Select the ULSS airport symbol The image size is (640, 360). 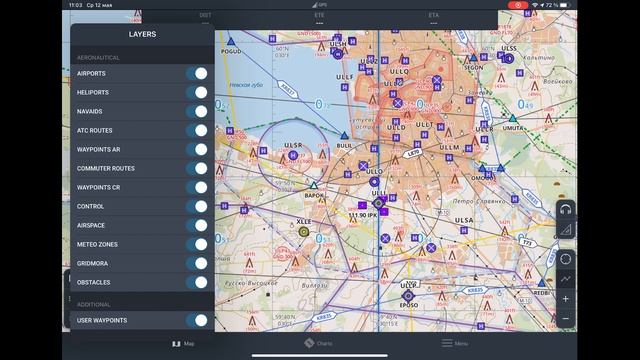click(508, 59)
